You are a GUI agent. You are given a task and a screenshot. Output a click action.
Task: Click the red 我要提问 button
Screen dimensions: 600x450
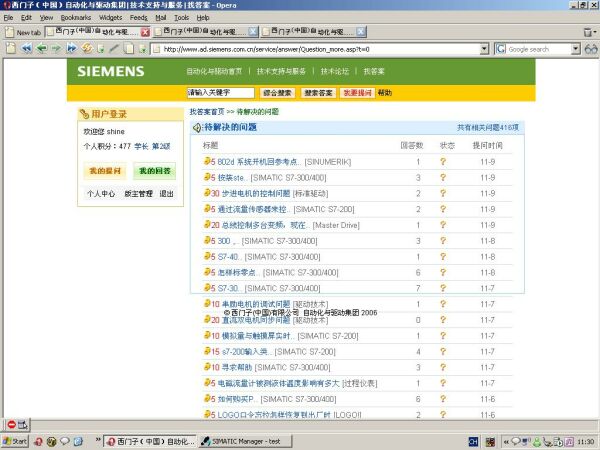pos(357,93)
